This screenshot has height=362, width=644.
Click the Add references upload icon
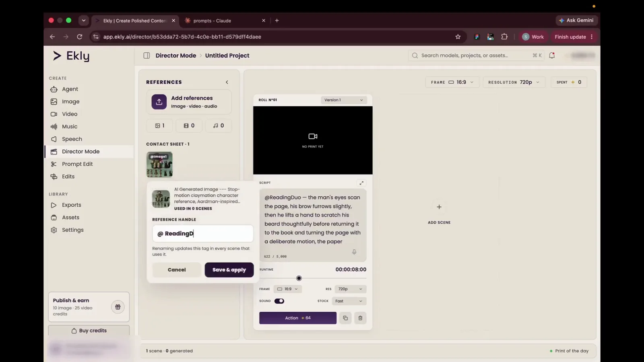coord(159,102)
